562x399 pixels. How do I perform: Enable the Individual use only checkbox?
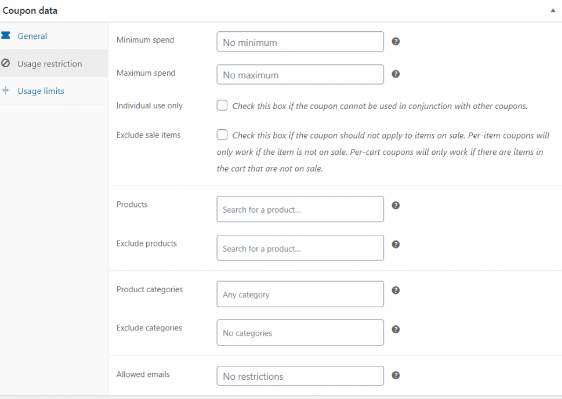[x=222, y=105]
